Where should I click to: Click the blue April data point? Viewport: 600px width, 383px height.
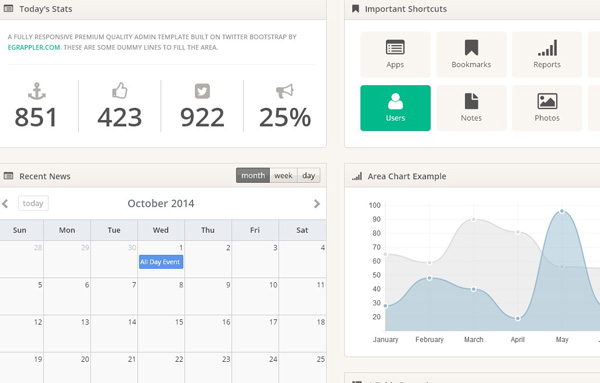pos(518,318)
